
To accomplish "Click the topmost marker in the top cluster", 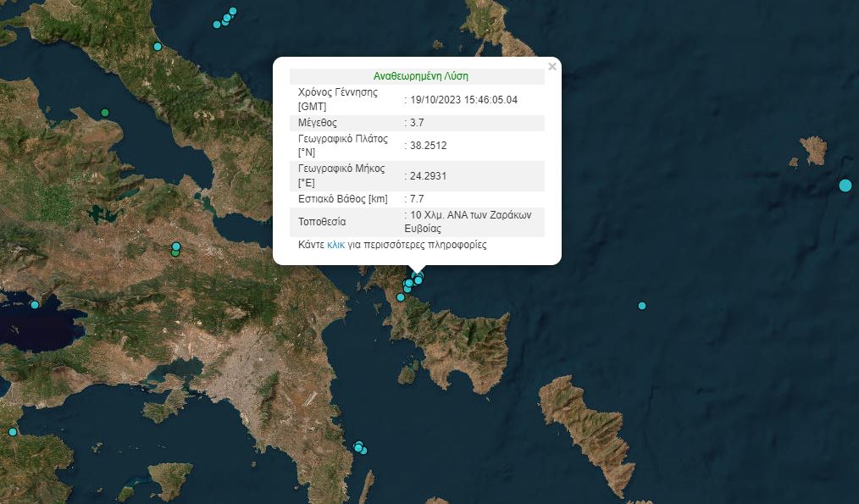I will [x=234, y=11].
